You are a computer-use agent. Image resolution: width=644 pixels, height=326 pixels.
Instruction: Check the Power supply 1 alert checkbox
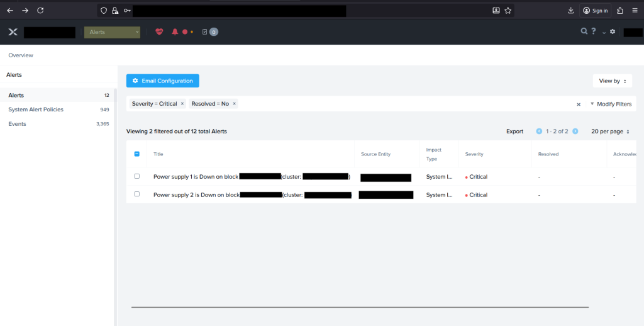136,176
